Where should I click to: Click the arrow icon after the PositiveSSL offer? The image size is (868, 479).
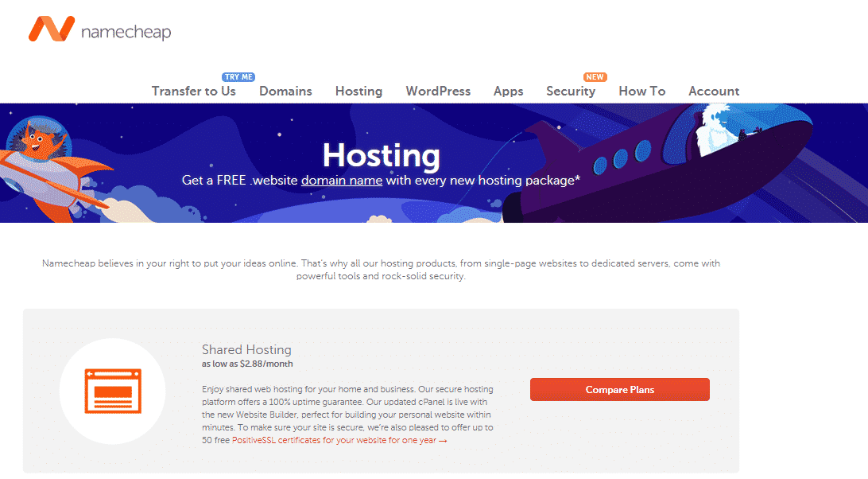[442, 439]
